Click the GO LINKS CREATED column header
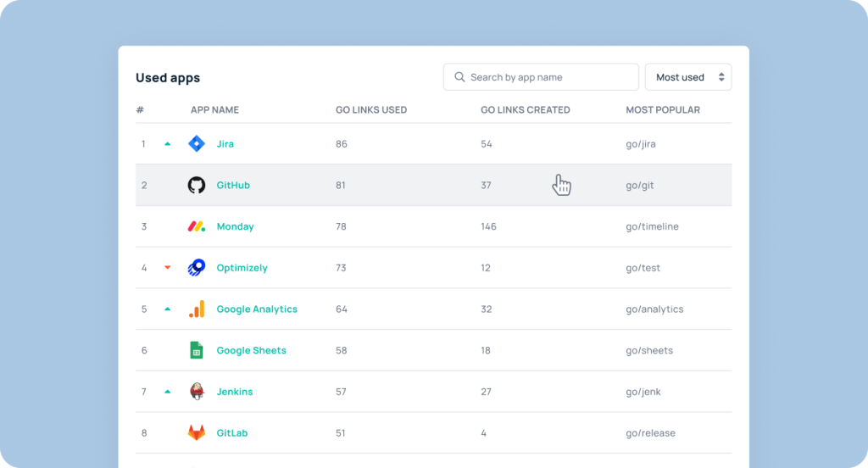The width and height of the screenshot is (868, 468). [526, 109]
